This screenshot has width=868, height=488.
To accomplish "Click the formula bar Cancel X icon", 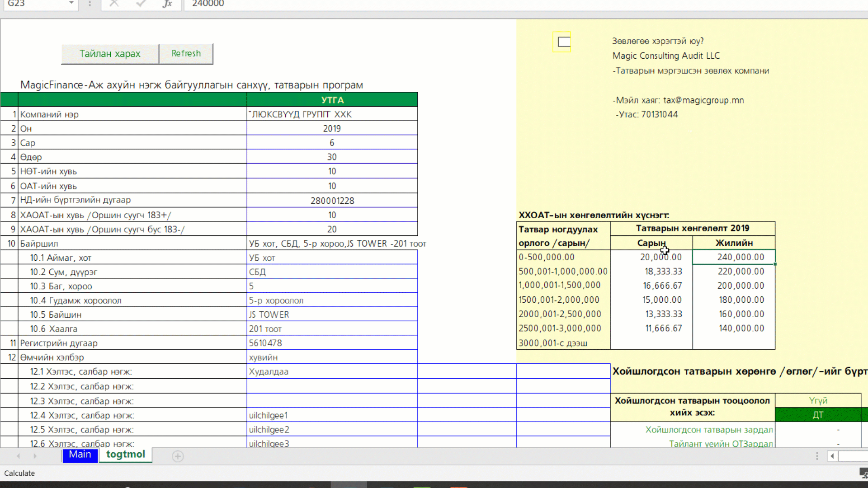I will click(114, 4).
